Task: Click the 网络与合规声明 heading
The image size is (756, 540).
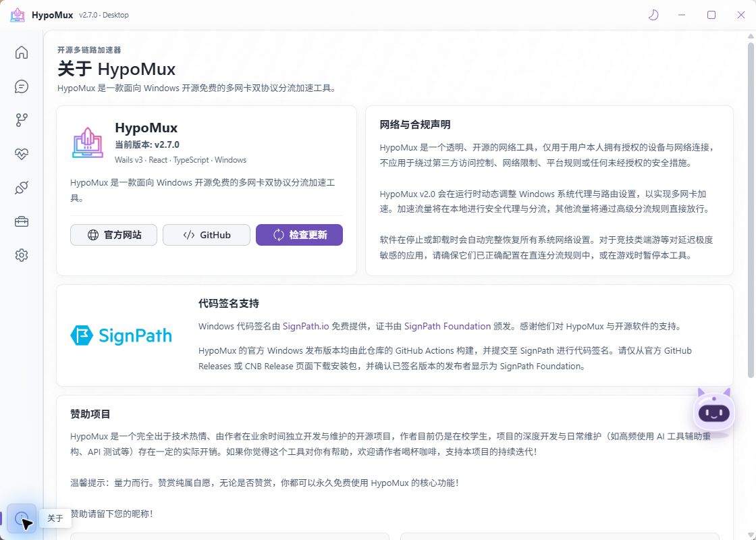Action: click(x=415, y=125)
